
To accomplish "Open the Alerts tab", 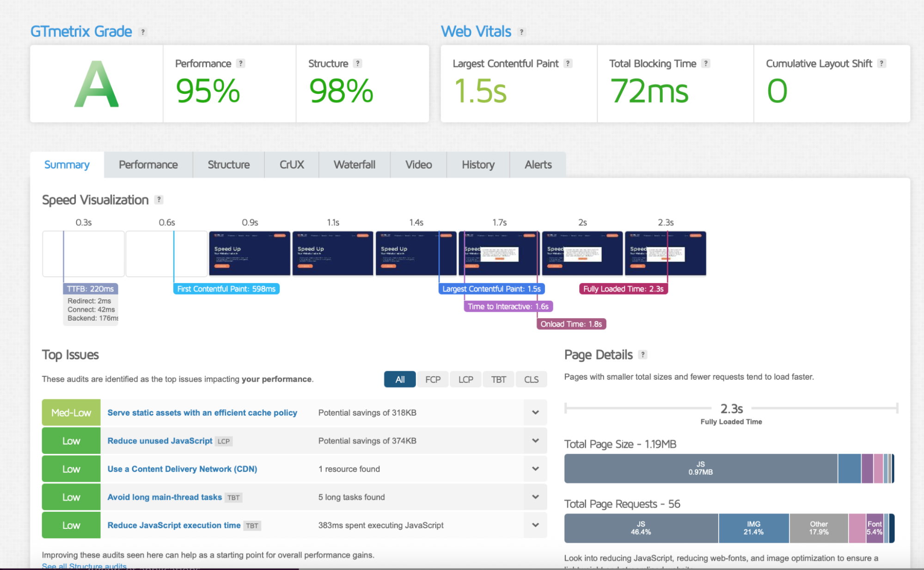I will click(538, 165).
